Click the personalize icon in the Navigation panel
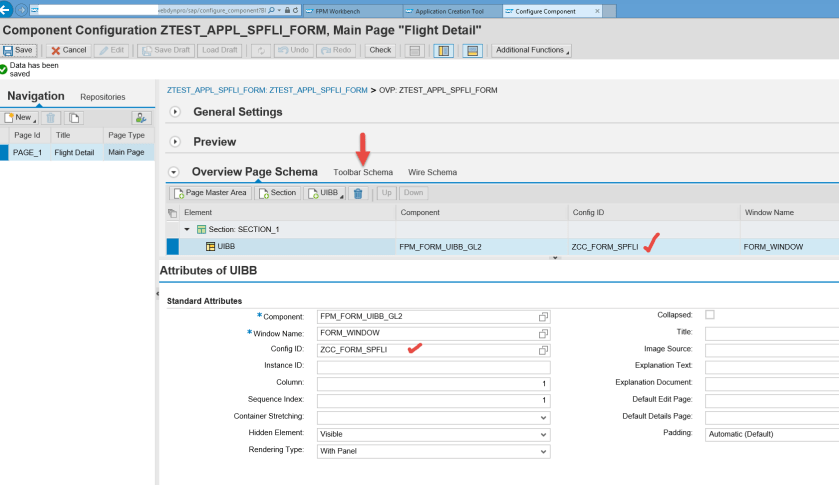Screen dimensions: 839x485 click(141, 118)
